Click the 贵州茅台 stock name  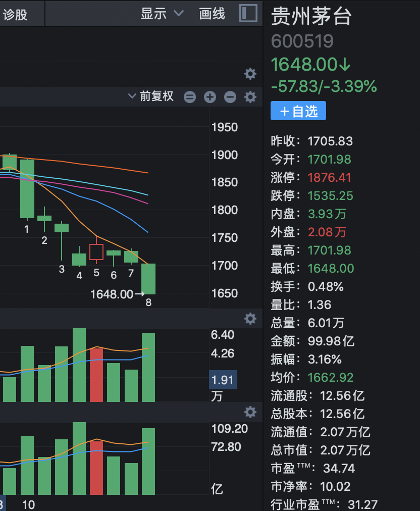click(x=311, y=17)
